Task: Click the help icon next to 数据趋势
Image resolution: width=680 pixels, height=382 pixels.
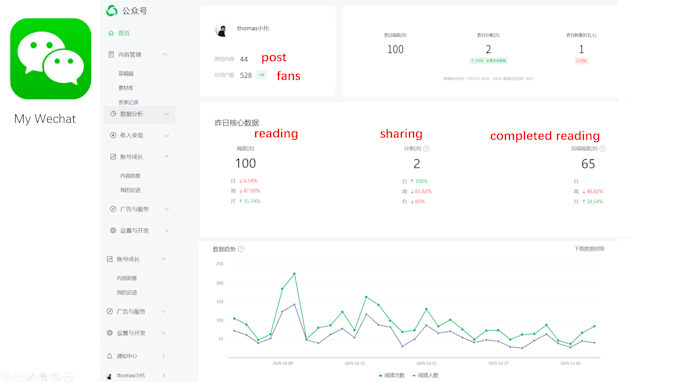Action: [241, 249]
